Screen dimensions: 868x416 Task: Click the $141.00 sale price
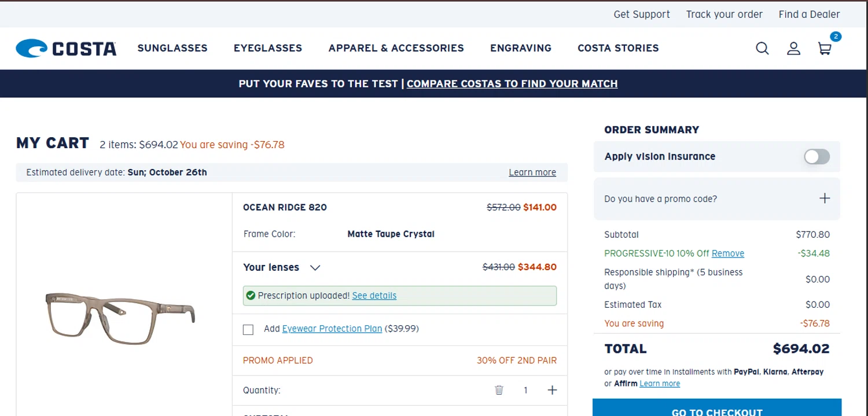pyautogui.click(x=540, y=207)
